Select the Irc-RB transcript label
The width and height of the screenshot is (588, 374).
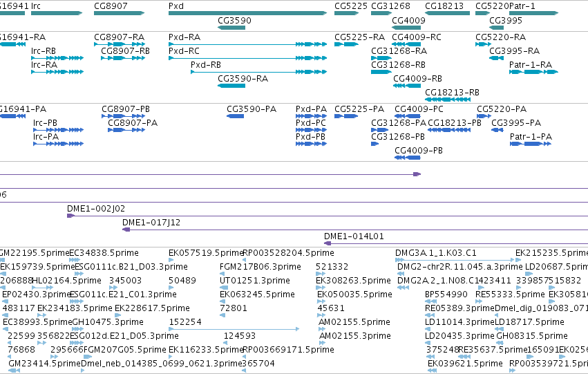pos(44,51)
